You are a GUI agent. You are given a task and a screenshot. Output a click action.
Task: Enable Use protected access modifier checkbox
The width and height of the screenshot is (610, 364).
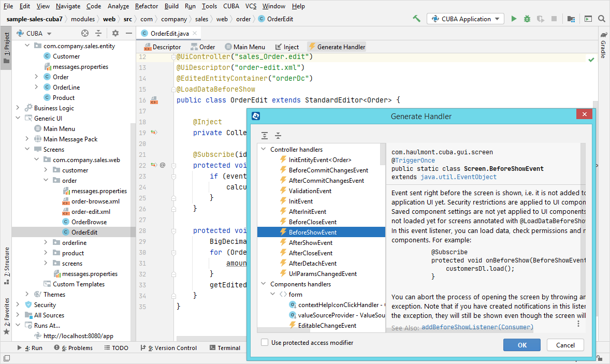click(265, 342)
